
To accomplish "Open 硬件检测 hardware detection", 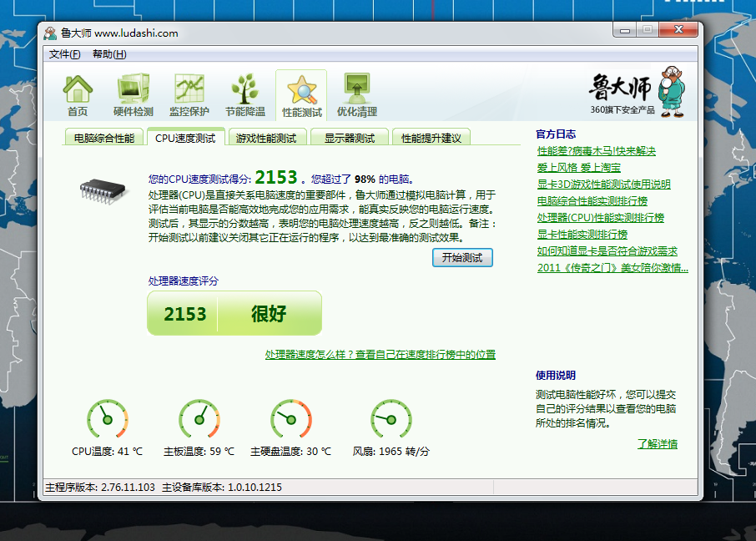I will click(133, 95).
